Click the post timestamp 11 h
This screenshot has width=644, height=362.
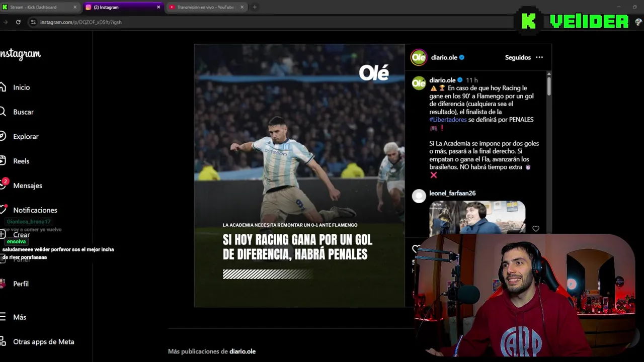471,80
